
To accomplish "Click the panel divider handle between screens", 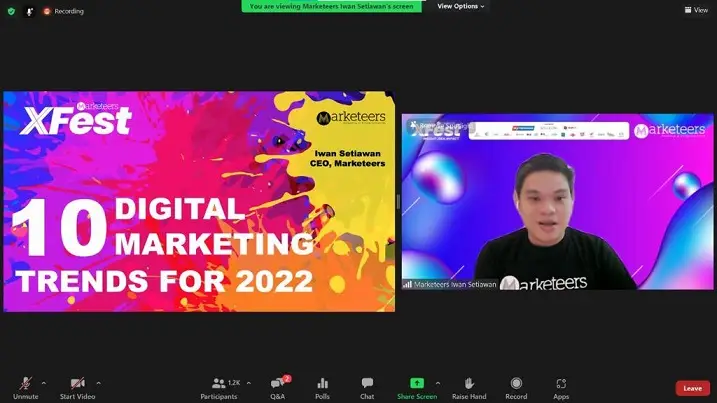I will (398, 202).
